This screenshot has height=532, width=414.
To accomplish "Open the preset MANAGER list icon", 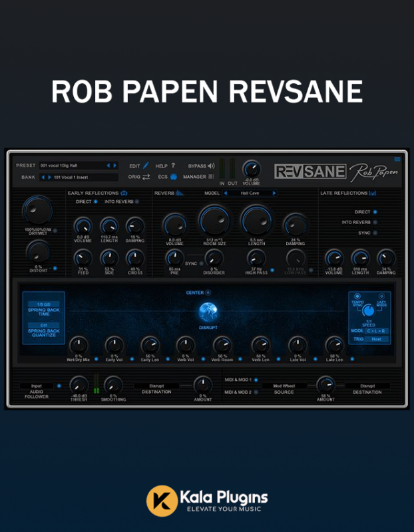I will [x=211, y=177].
